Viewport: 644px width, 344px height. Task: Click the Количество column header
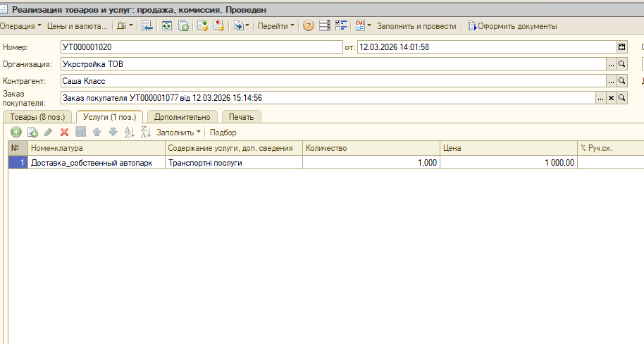[371, 148]
